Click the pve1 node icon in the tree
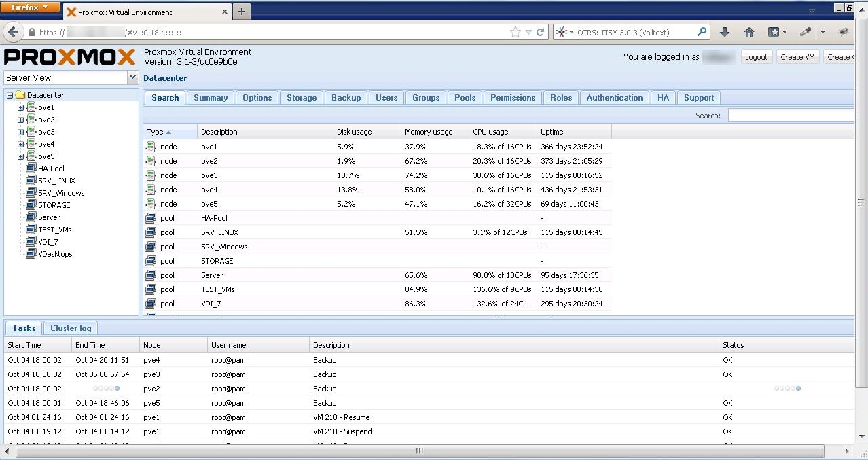This screenshot has height=460, width=868. (x=31, y=107)
